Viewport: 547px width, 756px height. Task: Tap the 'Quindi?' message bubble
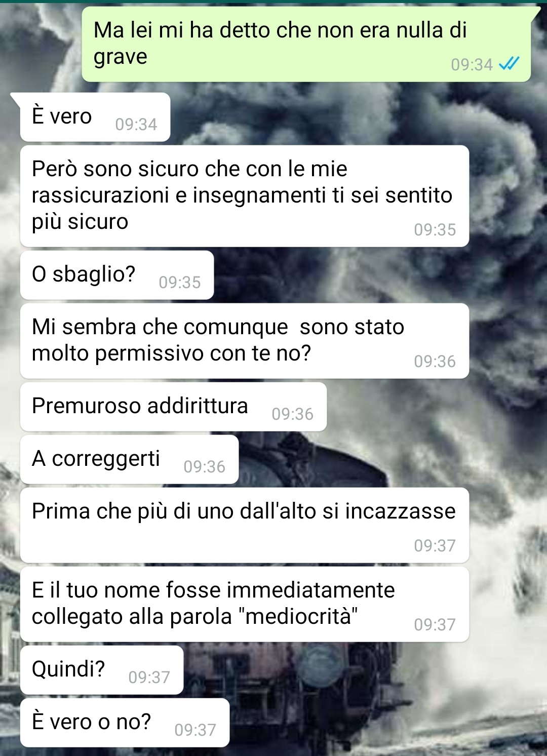pyautogui.click(x=102, y=670)
